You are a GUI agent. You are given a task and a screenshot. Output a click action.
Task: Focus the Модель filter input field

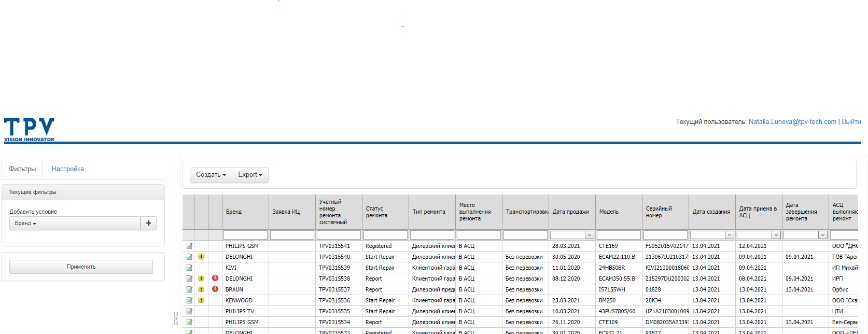[x=619, y=235]
